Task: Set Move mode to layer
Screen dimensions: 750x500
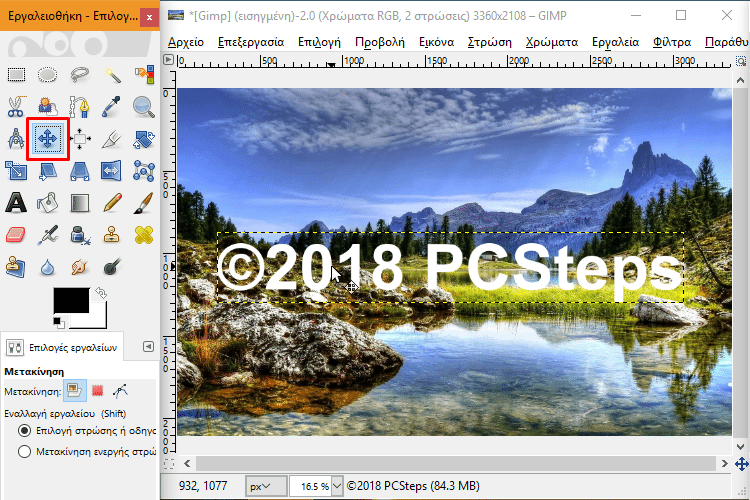Action: coord(75,391)
